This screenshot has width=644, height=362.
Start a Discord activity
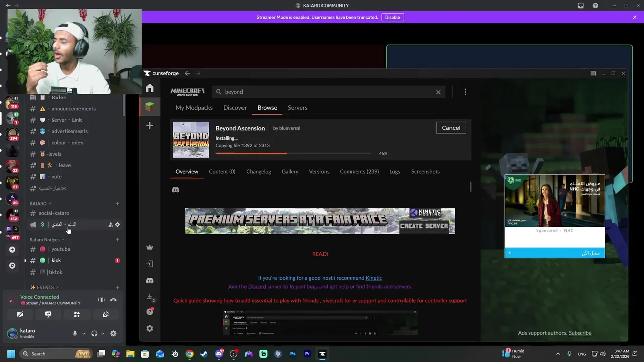[77, 314]
